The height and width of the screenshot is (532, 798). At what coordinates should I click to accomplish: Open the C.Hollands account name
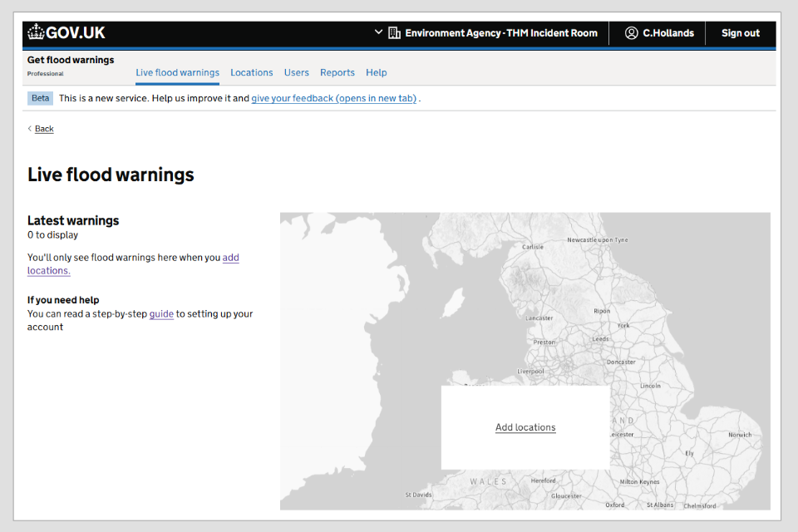668,33
